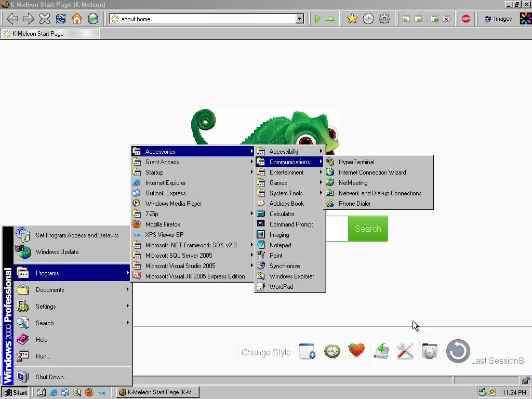Stop page loading with the X toolbar icon
This screenshot has height=399, width=532.
(x=45, y=19)
